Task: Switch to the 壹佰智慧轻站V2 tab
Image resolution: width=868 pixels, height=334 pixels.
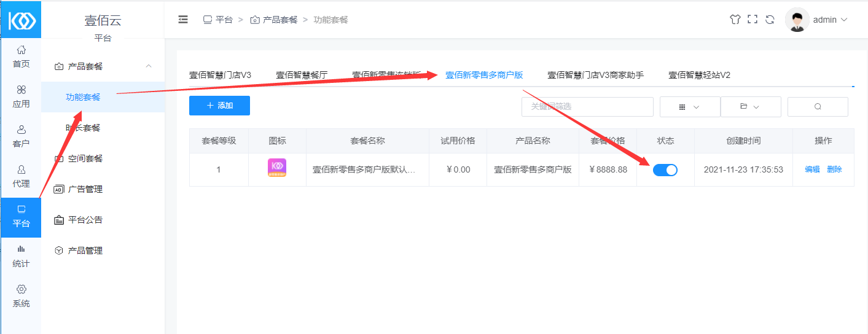Action: 699,75
